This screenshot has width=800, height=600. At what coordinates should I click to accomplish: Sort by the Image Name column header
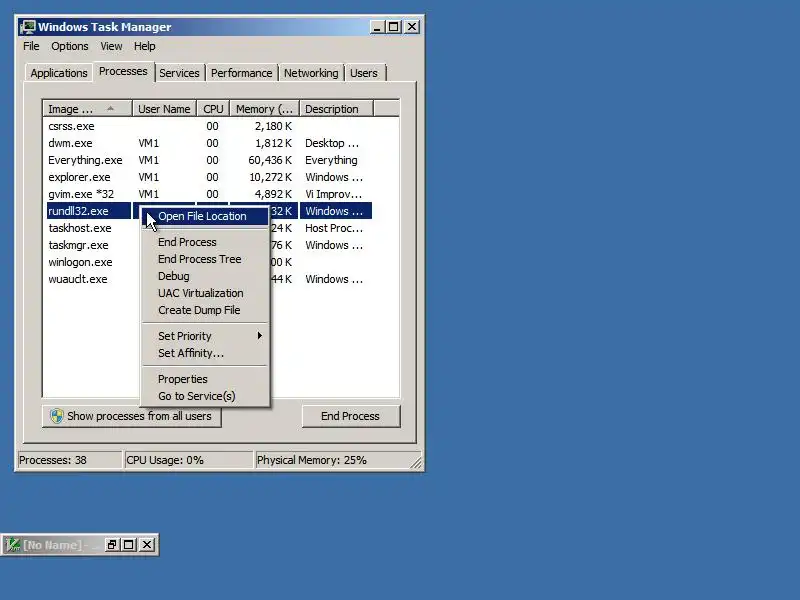[87, 109]
